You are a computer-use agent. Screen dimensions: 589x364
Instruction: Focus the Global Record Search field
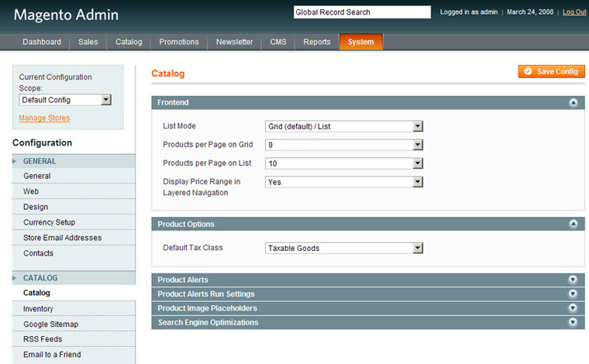[362, 12]
